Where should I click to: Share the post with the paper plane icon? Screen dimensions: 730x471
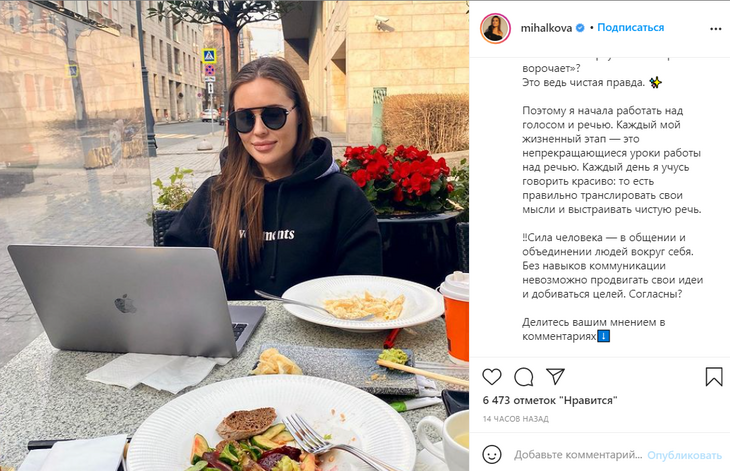tap(555, 377)
